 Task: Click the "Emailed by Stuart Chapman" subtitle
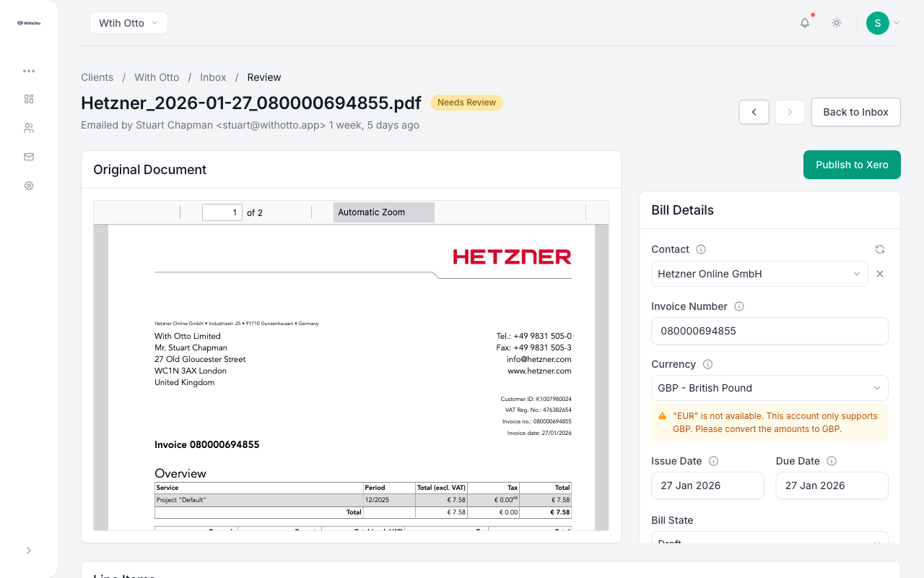[250, 125]
